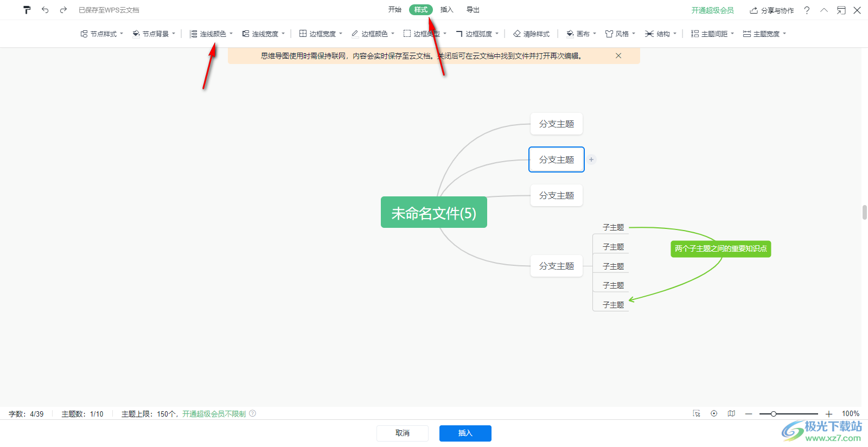
Task: Close the orange notification banner
Action: pyautogui.click(x=618, y=56)
